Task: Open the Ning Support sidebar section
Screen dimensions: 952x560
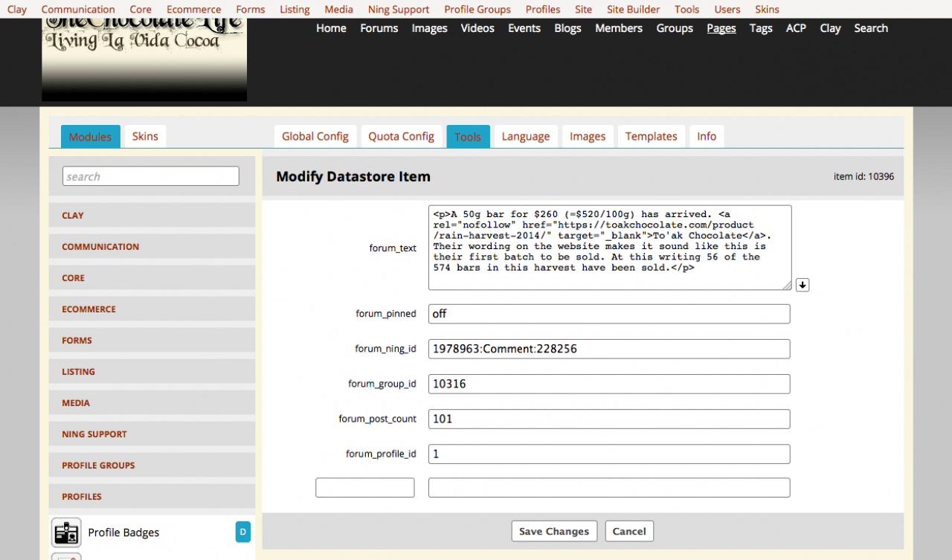Action: (94, 434)
